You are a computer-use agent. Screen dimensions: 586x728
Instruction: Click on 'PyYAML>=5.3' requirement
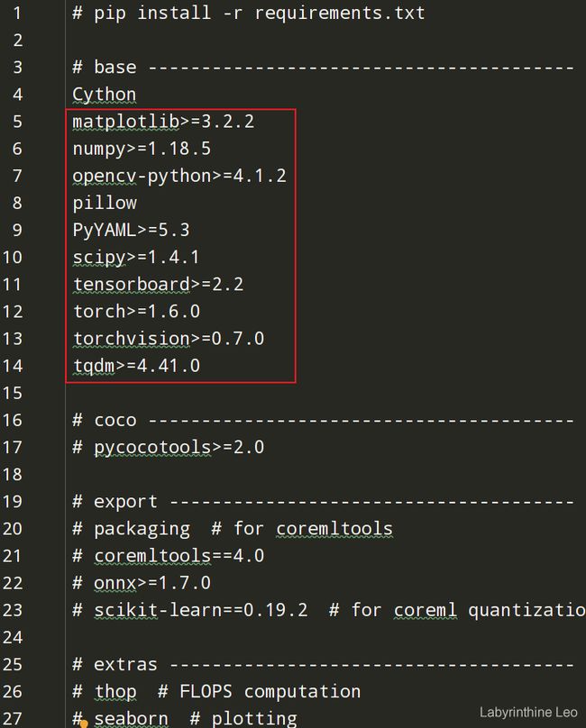131,230
